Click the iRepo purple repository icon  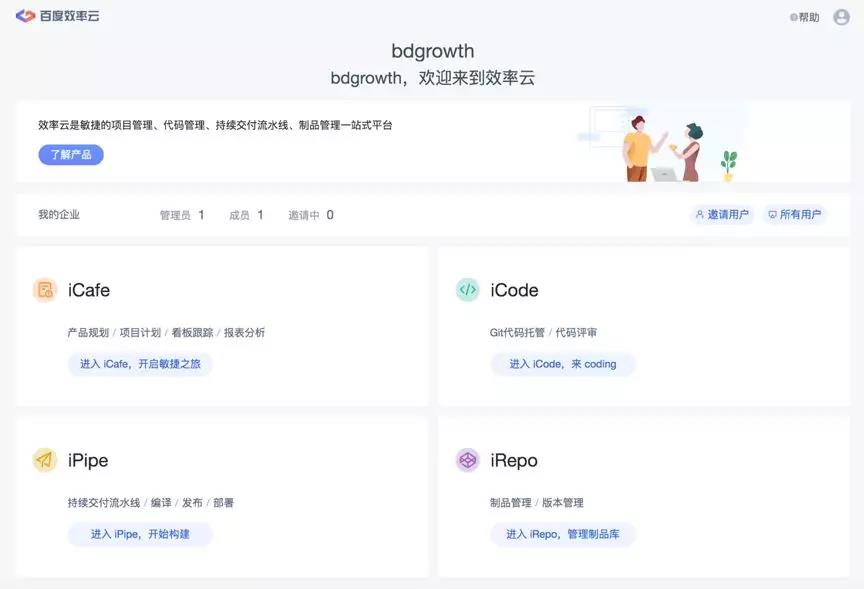point(467,460)
